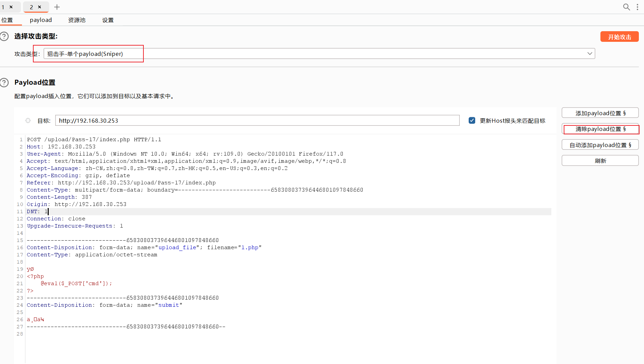Add a new Intruder tab with plus icon

point(57,7)
